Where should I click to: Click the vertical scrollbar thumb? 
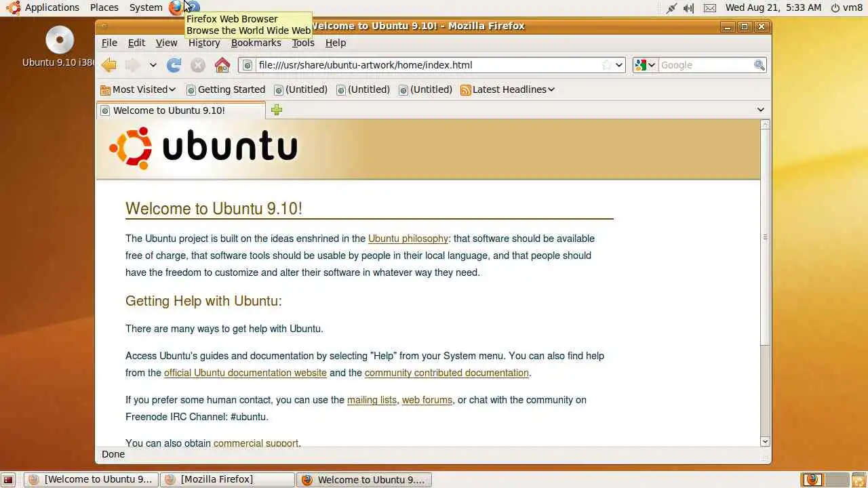(765, 237)
